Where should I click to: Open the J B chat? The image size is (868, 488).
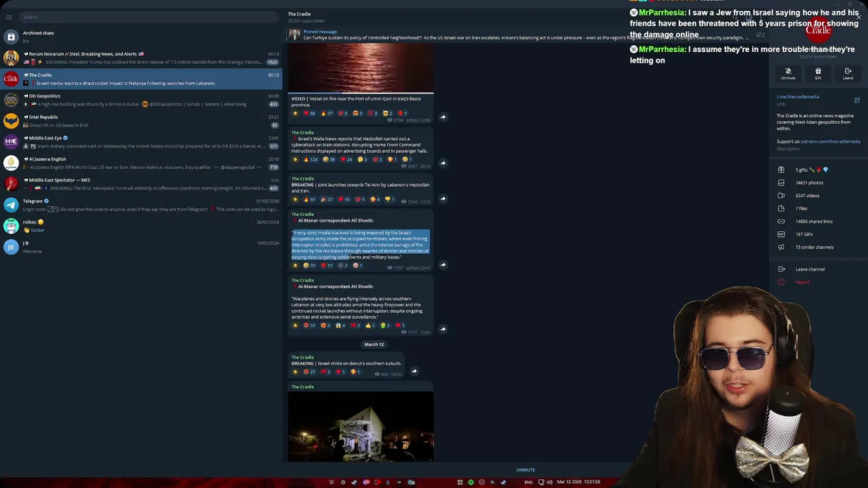click(x=141, y=247)
